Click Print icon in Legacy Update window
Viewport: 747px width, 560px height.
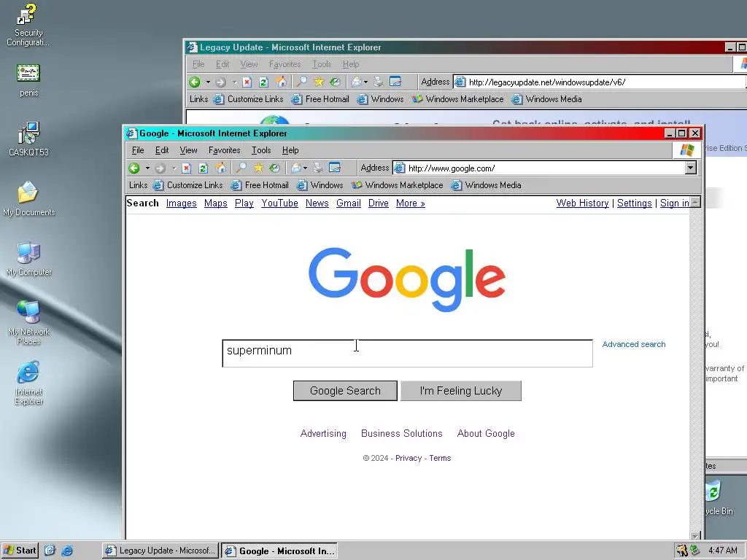[379, 82]
